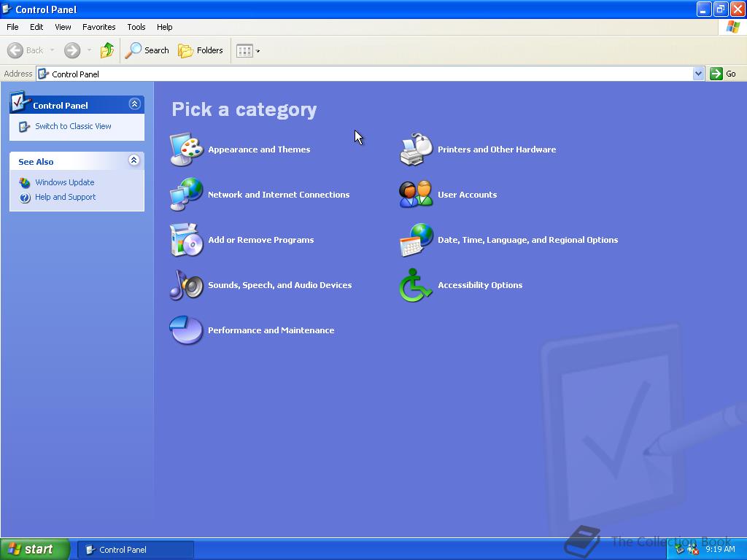Click the Control Panel icon in the title bar
Viewport: 747px width, 560px height.
pyautogui.click(x=7, y=9)
